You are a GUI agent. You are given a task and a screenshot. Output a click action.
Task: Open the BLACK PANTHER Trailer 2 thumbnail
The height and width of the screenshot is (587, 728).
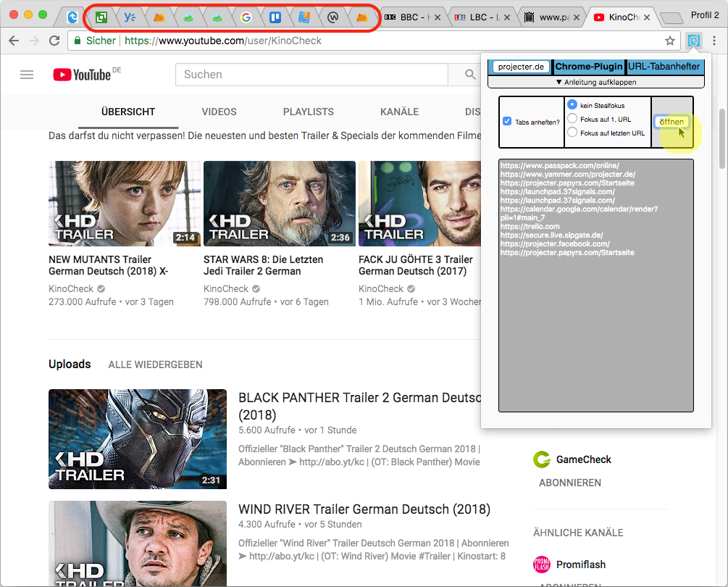(x=138, y=439)
